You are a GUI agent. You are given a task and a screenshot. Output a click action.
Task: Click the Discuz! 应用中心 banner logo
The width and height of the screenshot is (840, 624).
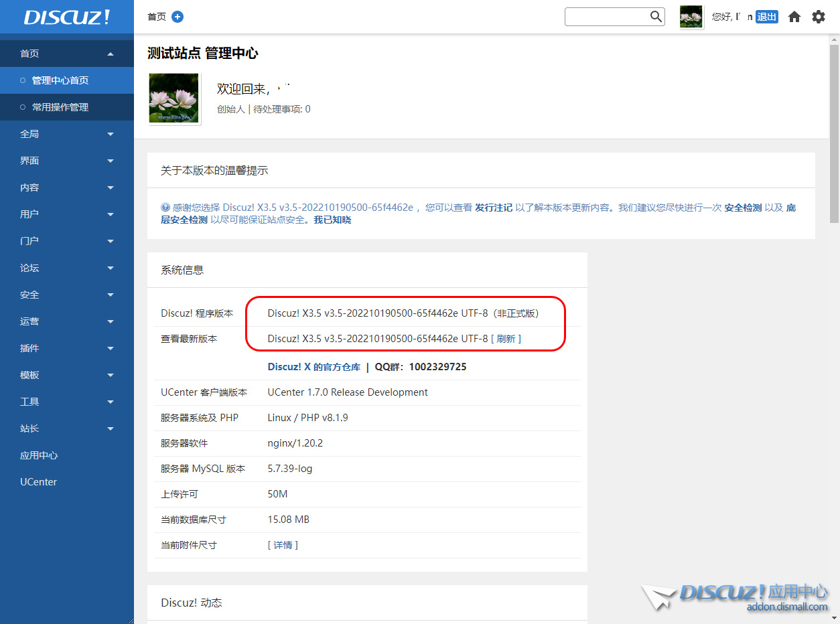pyautogui.click(x=735, y=597)
